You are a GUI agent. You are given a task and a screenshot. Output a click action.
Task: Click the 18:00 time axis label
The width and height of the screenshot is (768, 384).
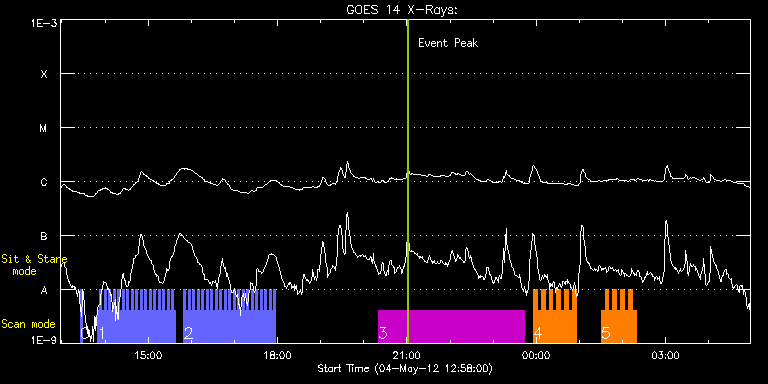point(277,355)
